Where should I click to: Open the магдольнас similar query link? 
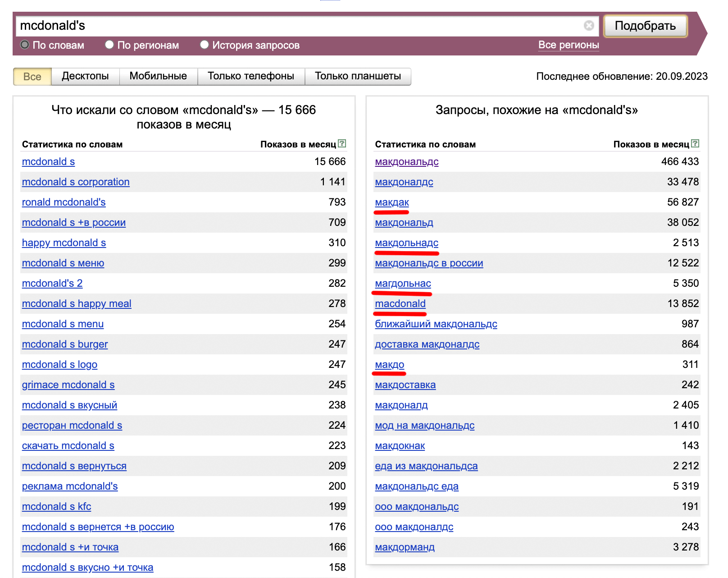[x=403, y=283]
